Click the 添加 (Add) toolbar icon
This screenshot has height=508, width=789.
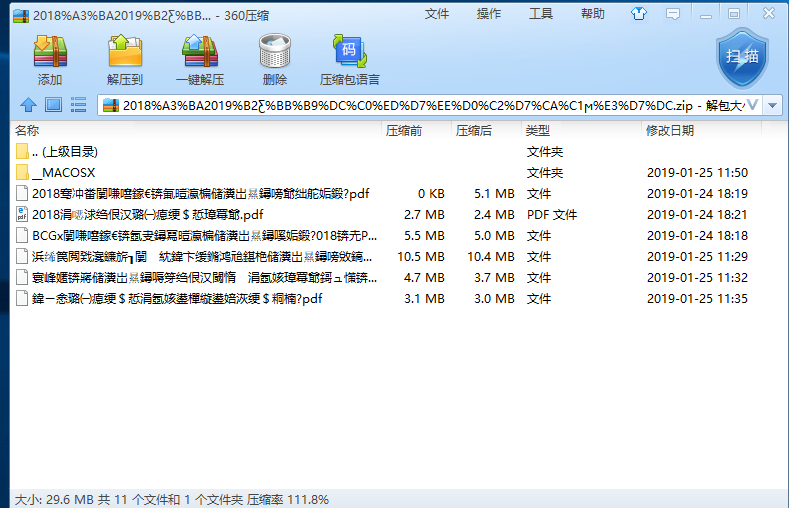pos(50,59)
